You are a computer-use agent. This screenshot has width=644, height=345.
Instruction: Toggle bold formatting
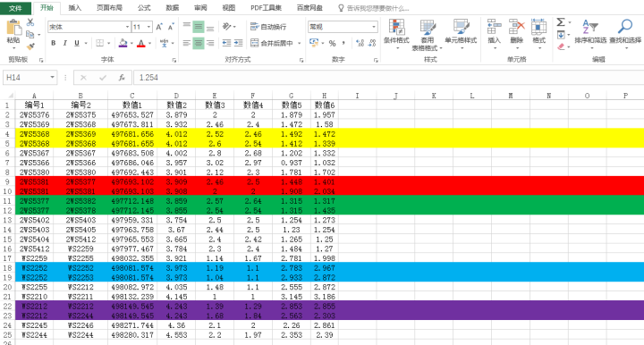[x=54, y=43]
